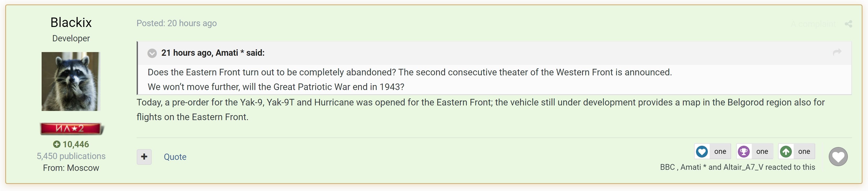This screenshot has height=191, width=868.
Task: Click the blue heart reaction icon
Action: pyautogui.click(x=702, y=151)
